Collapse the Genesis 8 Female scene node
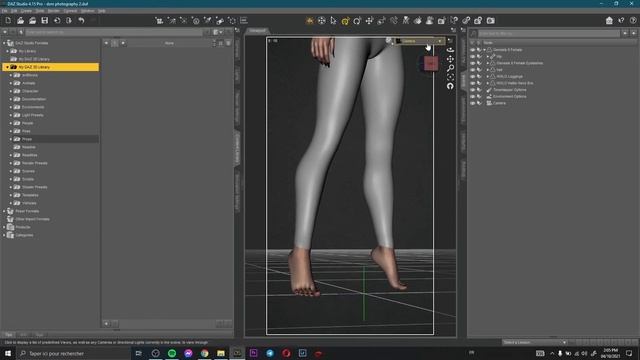 [484, 50]
